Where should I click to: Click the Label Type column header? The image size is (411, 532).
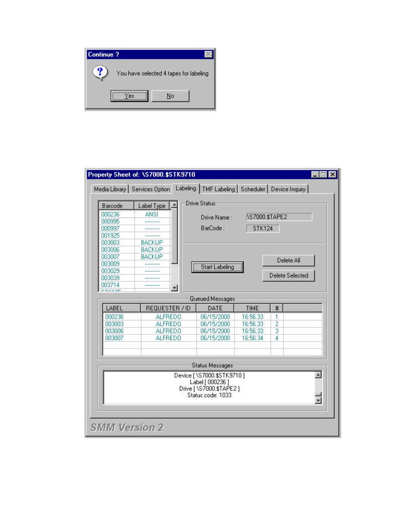coord(152,205)
